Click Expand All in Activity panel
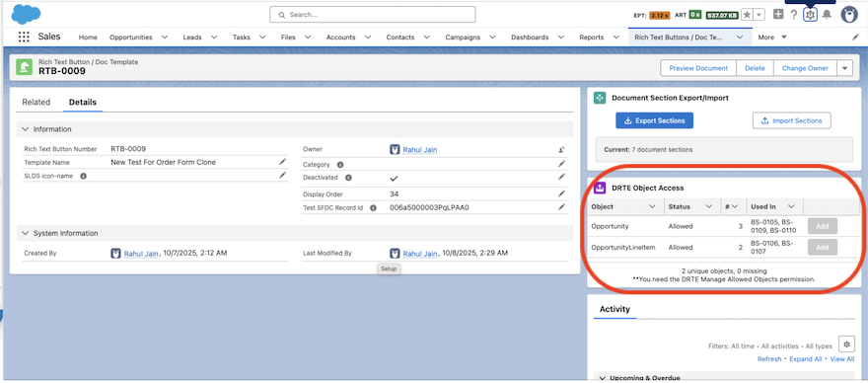This screenshot has width=868, height=383. 806,359
